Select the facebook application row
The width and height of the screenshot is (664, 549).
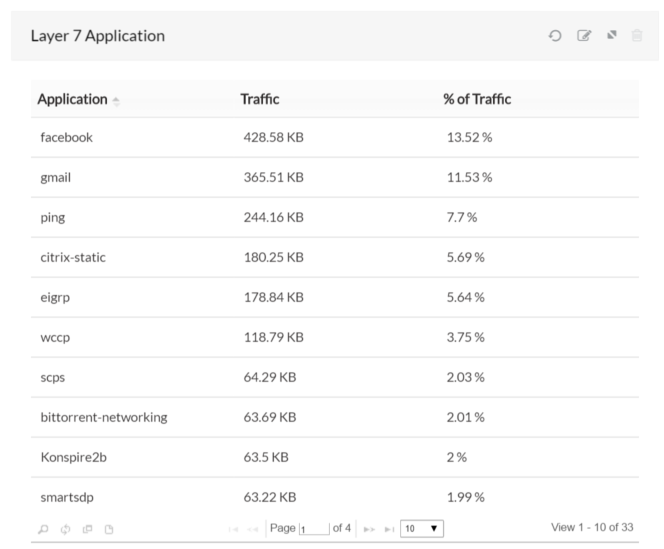(66, 138)
